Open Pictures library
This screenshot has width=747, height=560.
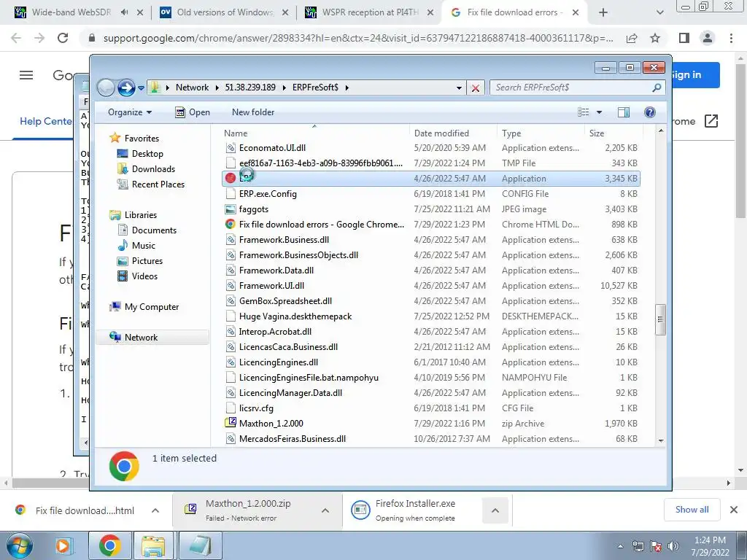pos(147,261)
